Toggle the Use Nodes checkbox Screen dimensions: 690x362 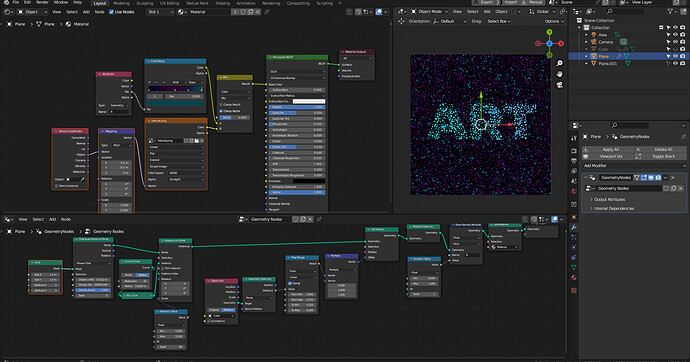(111, 12)
